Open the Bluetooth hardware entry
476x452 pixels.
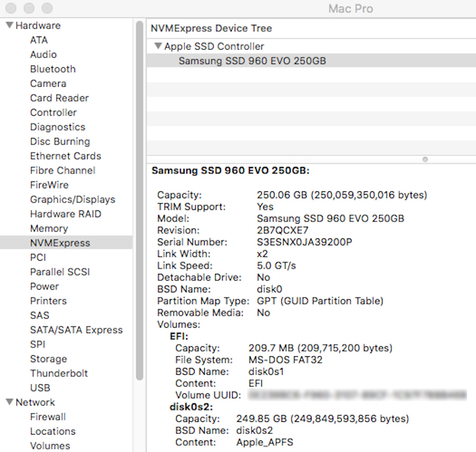[53, 69]
